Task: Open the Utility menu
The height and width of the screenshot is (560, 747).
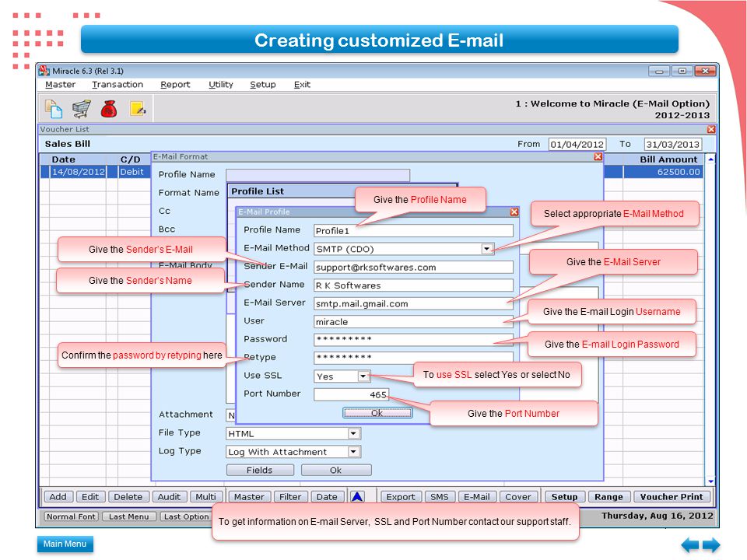Action: click(x=220, y=84)
